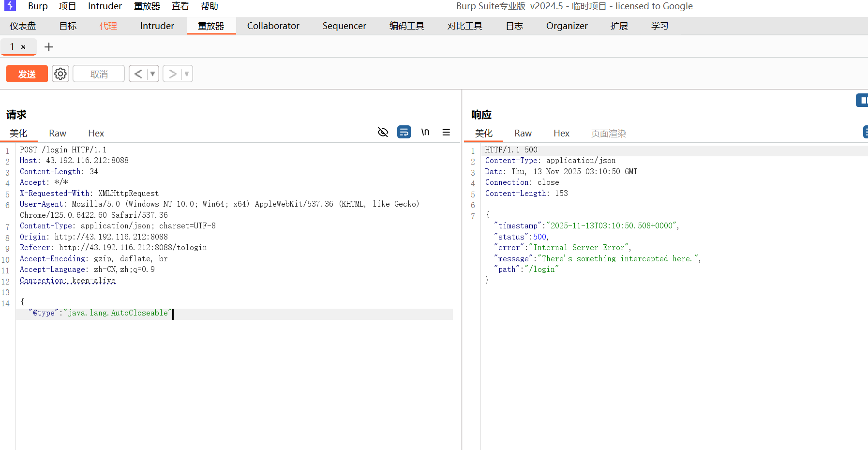Open the Intruder menu in the menu bar
The image size is (868, 450).
105,6
